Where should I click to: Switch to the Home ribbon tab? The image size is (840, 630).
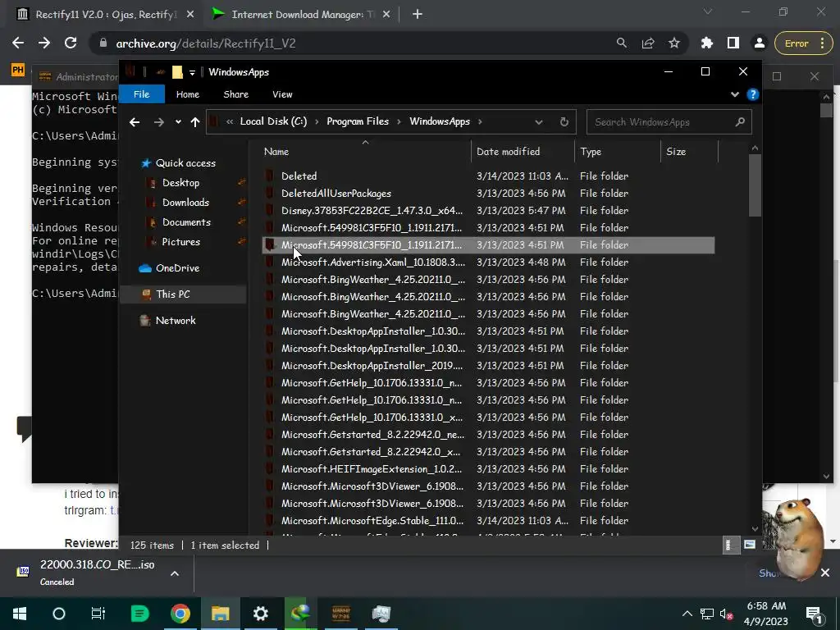click(x=188, y=94)
